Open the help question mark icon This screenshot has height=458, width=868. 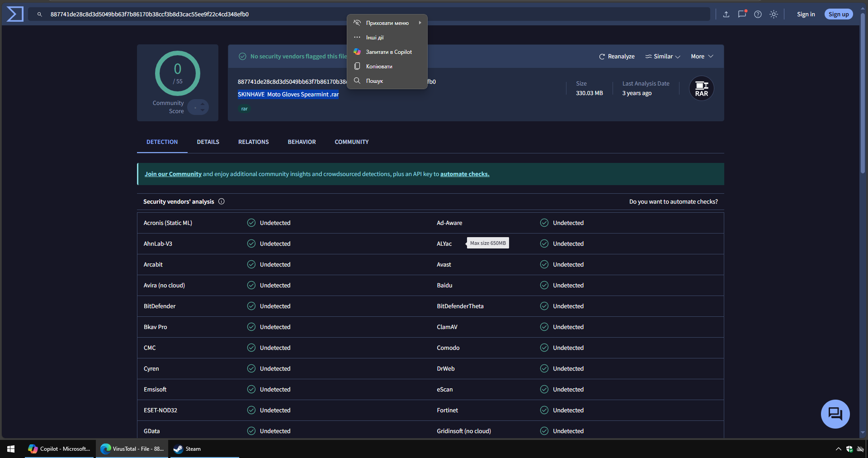coord(758,14)
